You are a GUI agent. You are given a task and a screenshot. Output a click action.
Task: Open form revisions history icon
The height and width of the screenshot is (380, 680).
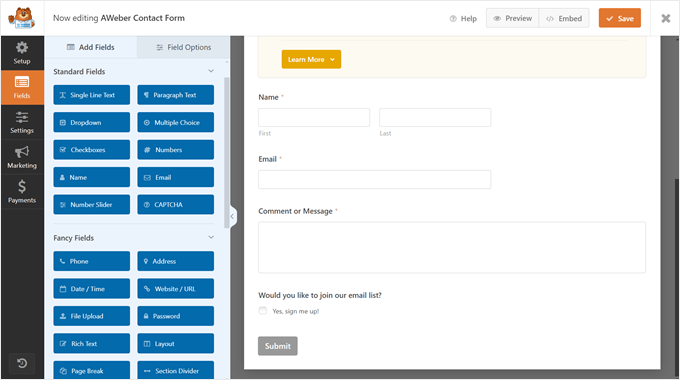coord(22,363)
